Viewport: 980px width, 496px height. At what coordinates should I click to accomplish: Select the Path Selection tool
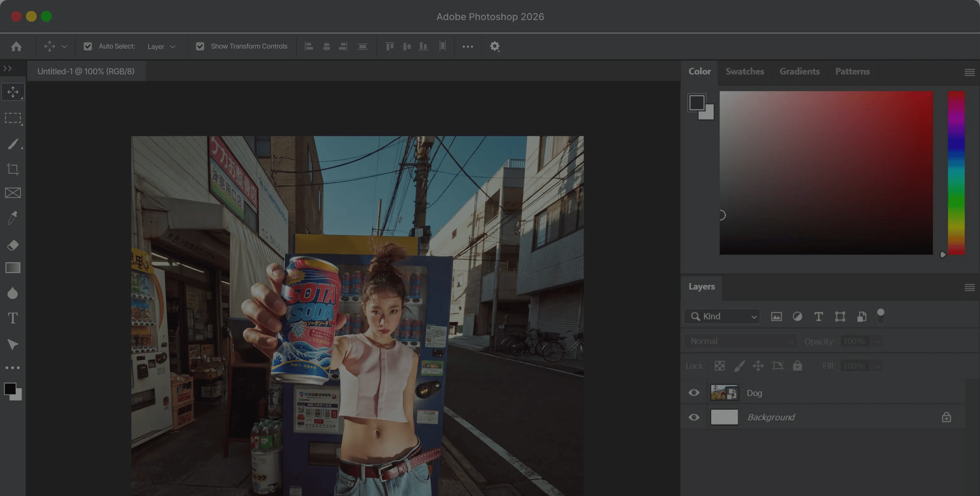(13, 344)
